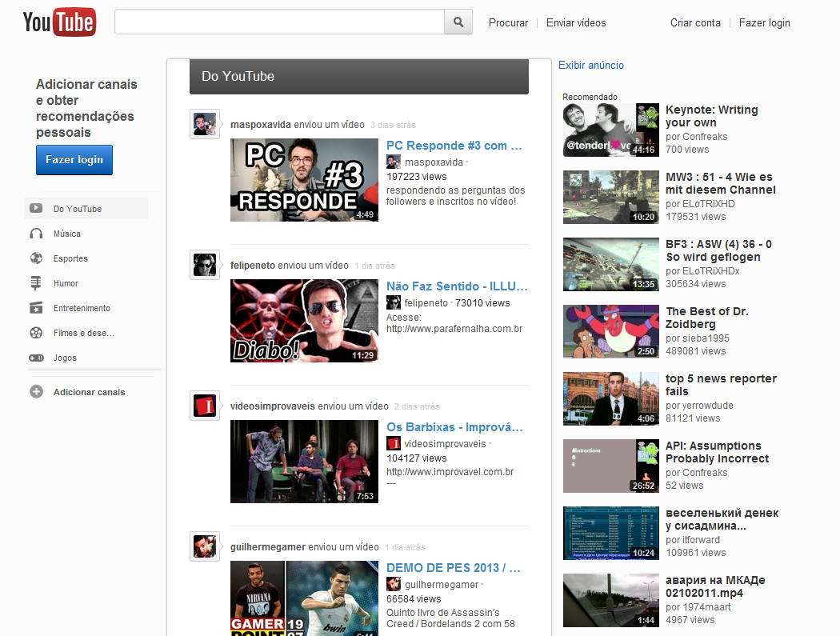Viewport: 840px width, 636px height.
Task: Click the blue Fazer login button
Action: click(x=74, y=159)
